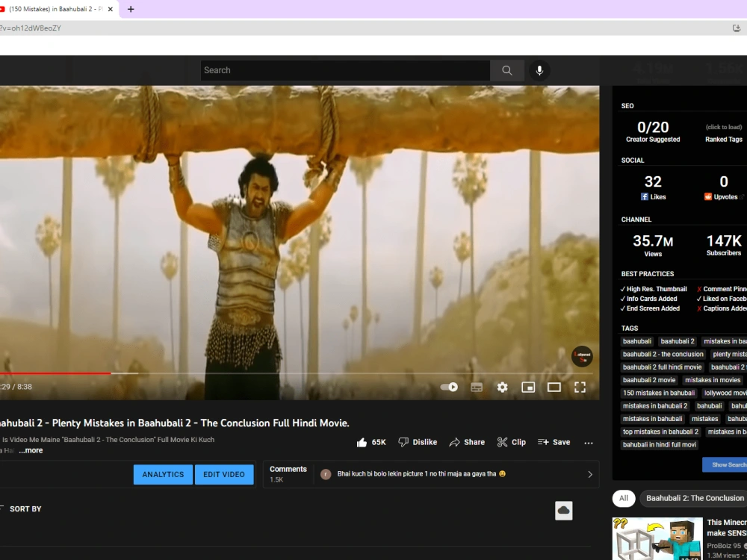Open Minecraft recommended video thumbnail
747x560 pixels.
[657, 538]
